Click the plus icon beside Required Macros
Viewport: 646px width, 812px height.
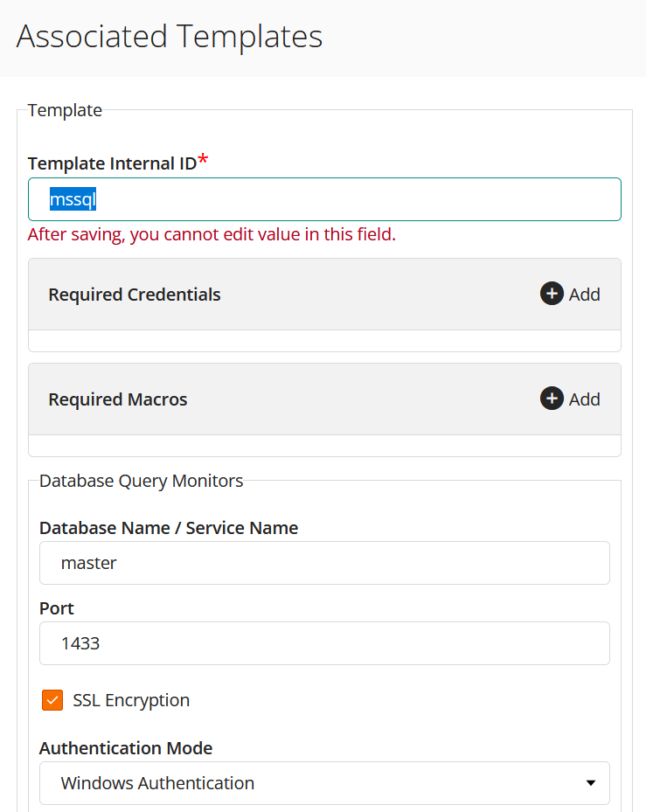(551, 399)
